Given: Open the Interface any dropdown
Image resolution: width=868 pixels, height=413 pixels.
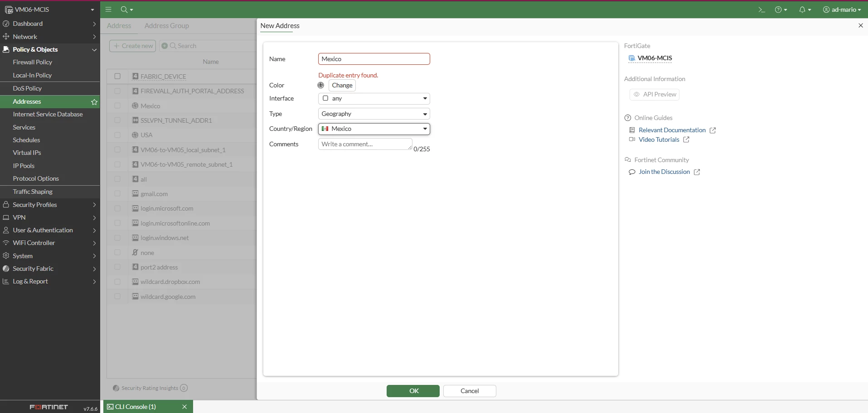Looking at the screenshot, I should click(374, 98).
